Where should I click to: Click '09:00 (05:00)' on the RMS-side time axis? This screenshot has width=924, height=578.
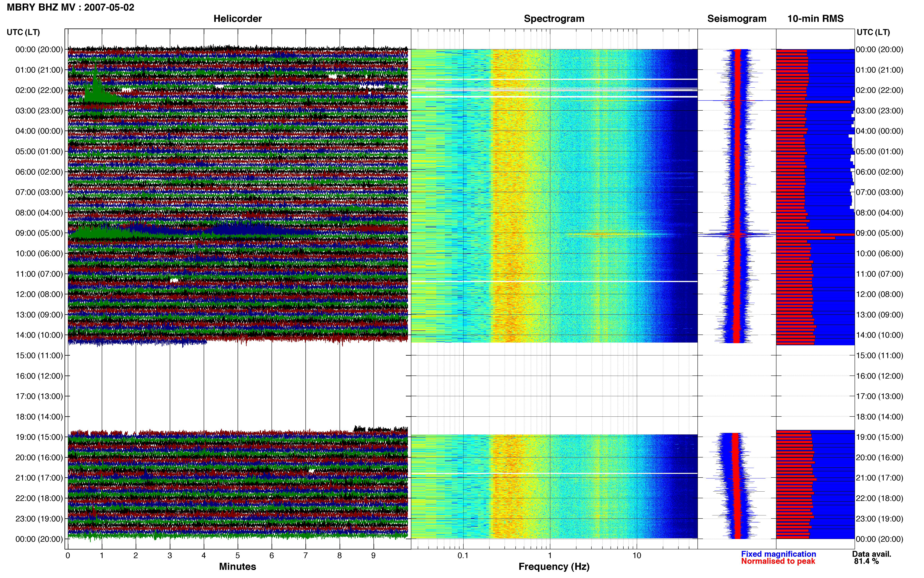coord(880,233)
